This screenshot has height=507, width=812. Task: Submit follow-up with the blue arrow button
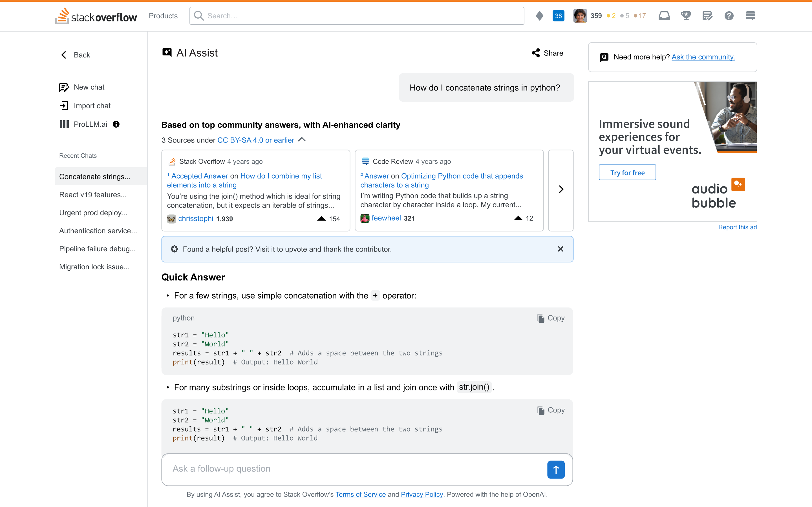click(556, 470)
